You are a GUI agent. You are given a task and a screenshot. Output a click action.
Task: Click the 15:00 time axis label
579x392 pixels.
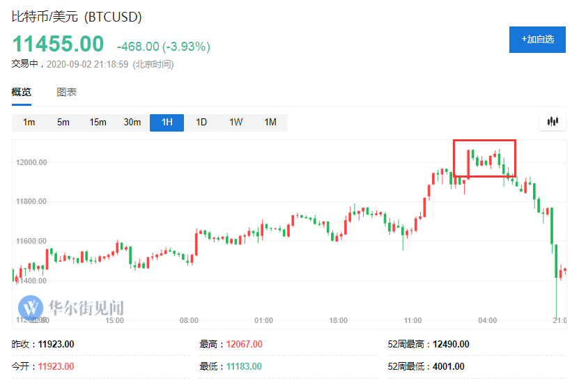(114, 320)
